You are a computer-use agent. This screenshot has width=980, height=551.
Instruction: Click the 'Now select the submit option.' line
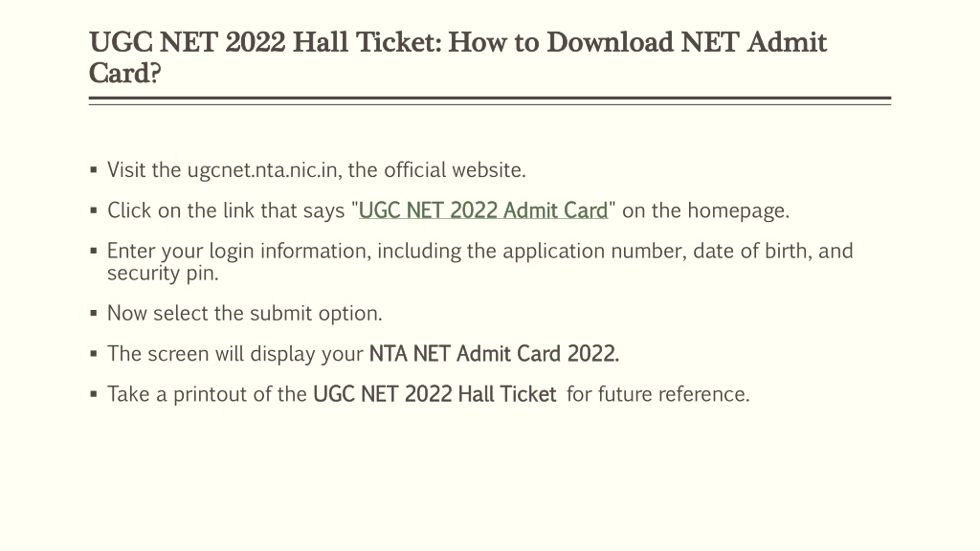pos(244,313)
